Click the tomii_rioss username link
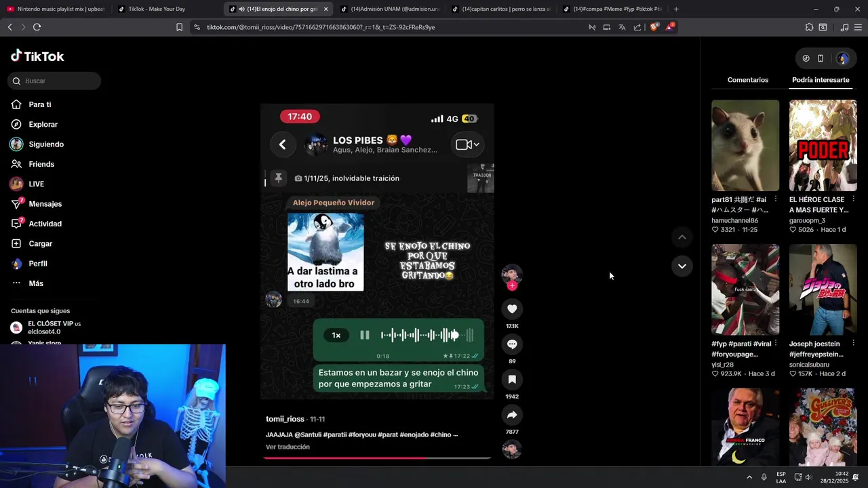 point(285,419)
